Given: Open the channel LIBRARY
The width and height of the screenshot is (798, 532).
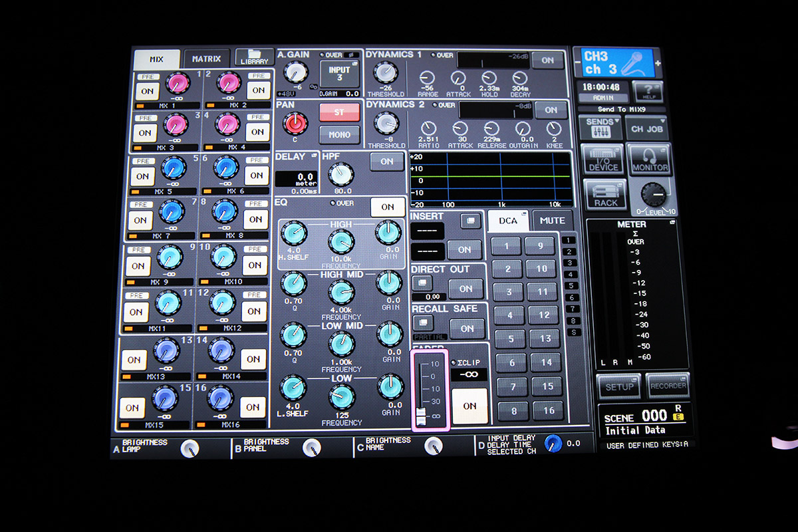Looking at the screenshot, I should tap(255, 57).
